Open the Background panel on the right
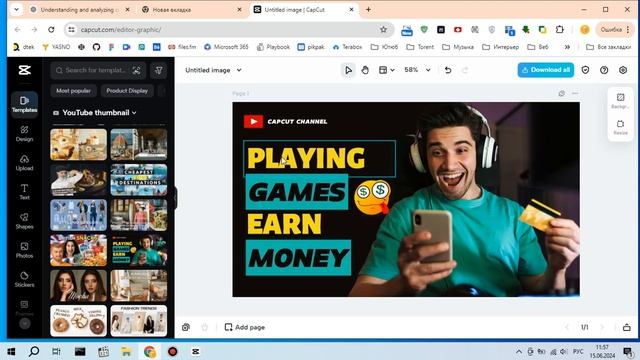The image size is (640, 360). pyautogui.click(x=620, y=100)
